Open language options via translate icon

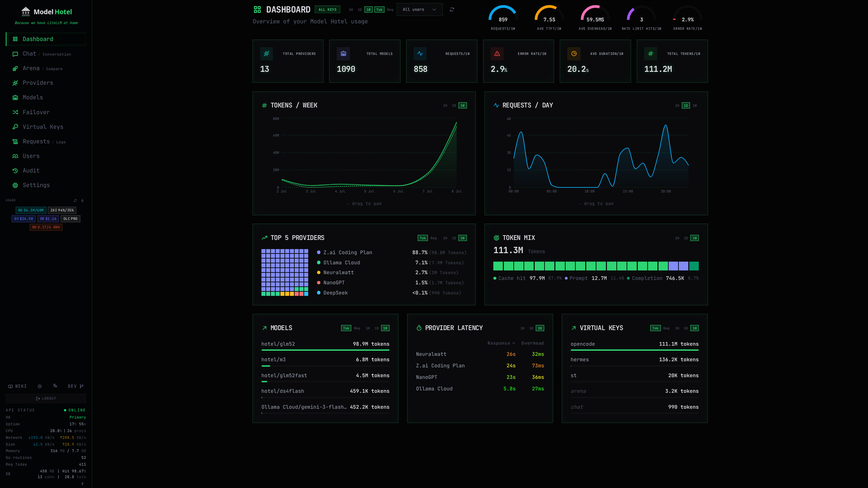click(55, 386)
